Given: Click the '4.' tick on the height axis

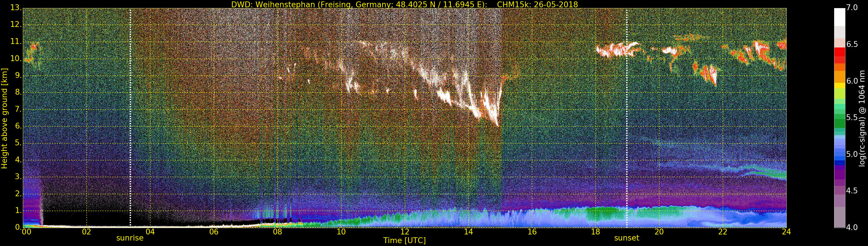Looking at the screenshot, I should click(18, 160).
